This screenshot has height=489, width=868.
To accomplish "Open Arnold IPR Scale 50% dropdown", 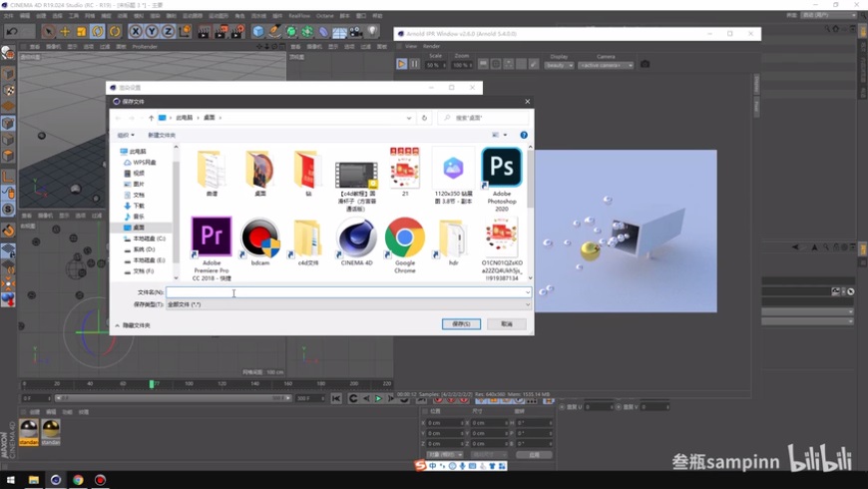I will pyautogui.click(x=436, y=65).
